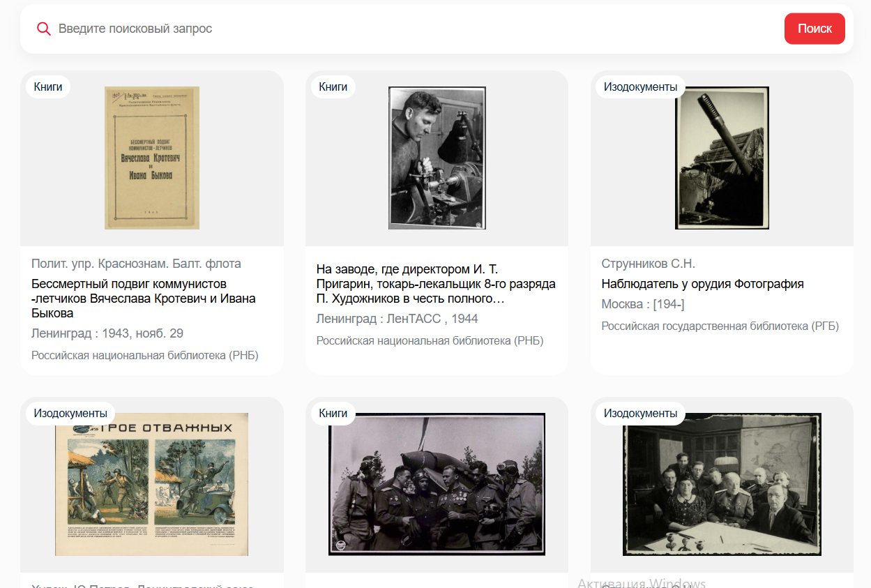The width and height of the screenshot is (871, 588).
Task: Open the lathe operator photograph thumbnail
Action: tap(437, 158)
